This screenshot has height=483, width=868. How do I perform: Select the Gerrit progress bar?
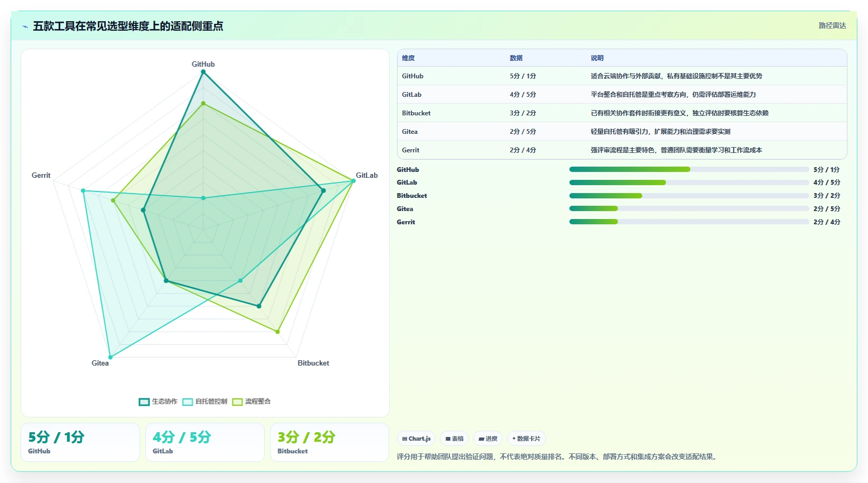[689, 222]
